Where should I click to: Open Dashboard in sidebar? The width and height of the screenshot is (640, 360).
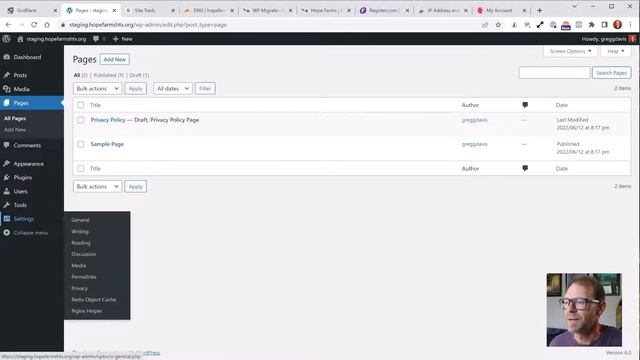[27, 57]
